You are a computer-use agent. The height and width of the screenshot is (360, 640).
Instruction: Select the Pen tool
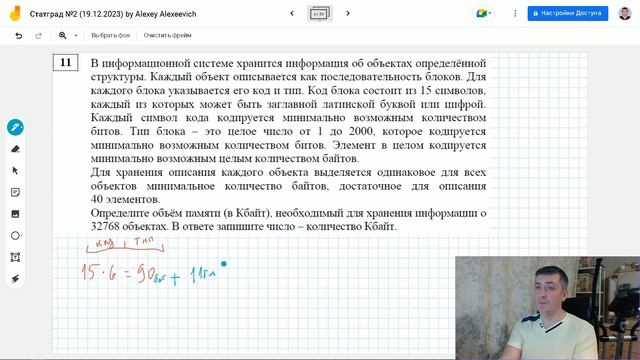pyautogui.click(x=16, y=127)
